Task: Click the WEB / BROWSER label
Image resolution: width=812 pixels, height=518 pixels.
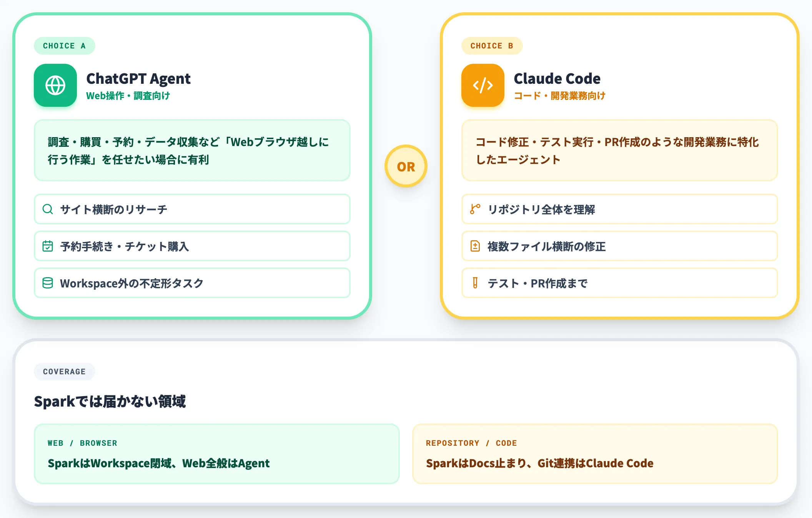Action: click(83, 443)
